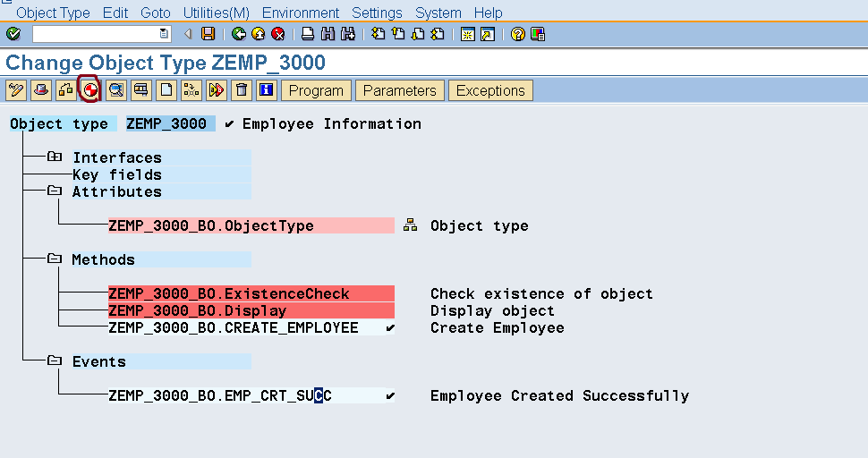This screenshot has width=868, height=458.
Task: Click the Save diskette icon
Action: point(208,34)
